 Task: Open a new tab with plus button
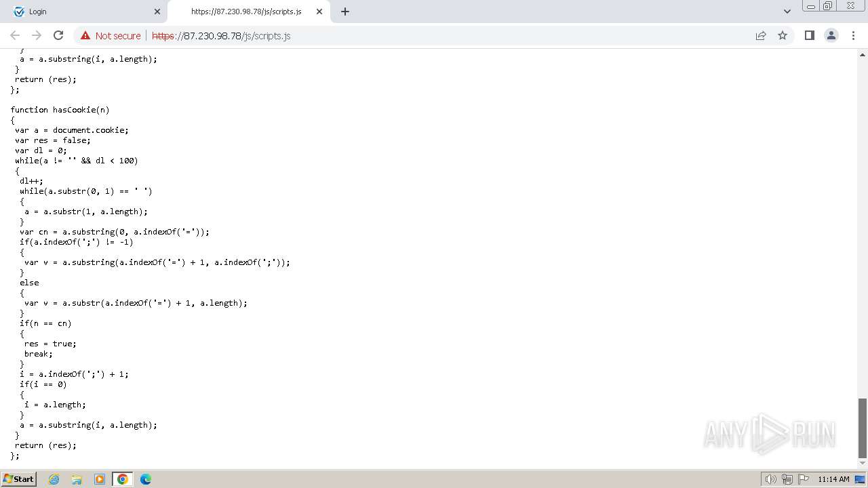click(345, 12)
